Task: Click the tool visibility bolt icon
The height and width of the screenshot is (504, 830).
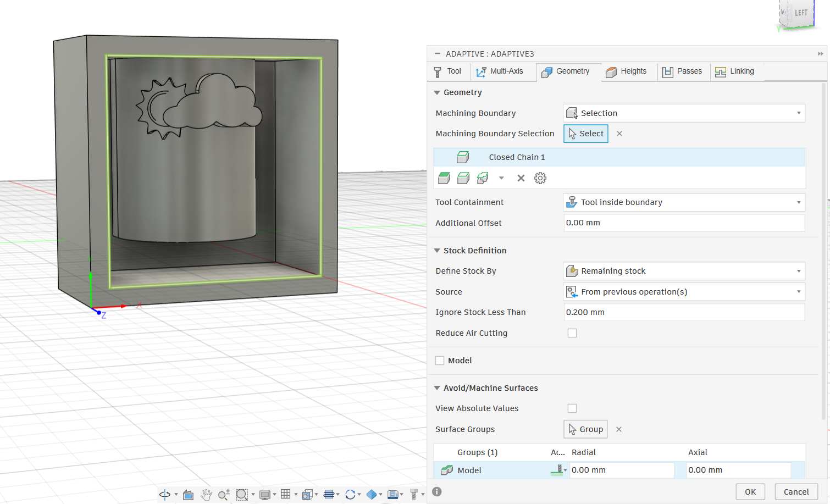Action: [414, 495]
